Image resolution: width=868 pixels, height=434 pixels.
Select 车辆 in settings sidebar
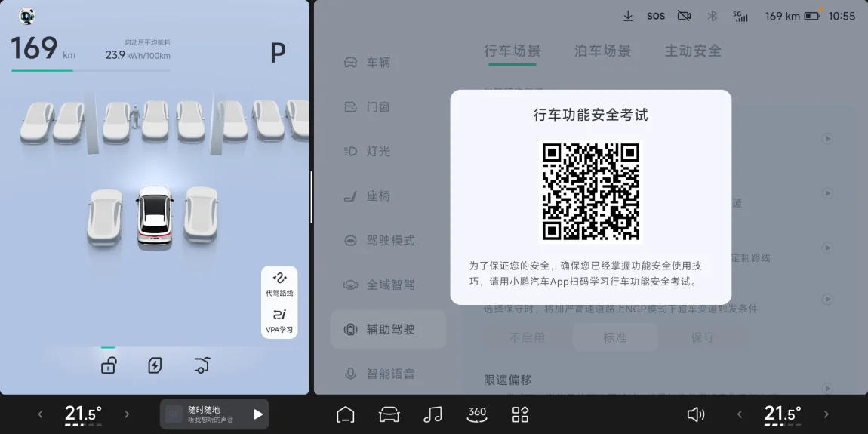[x=389, y=62]
